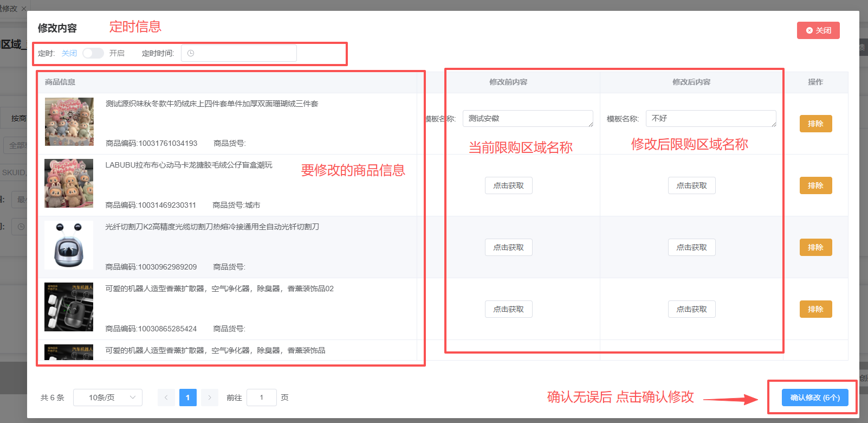This screenshot has height=423, width=868.
Task: Click the 修改前 template name field 测试安徽
Action: click(527, 119)
